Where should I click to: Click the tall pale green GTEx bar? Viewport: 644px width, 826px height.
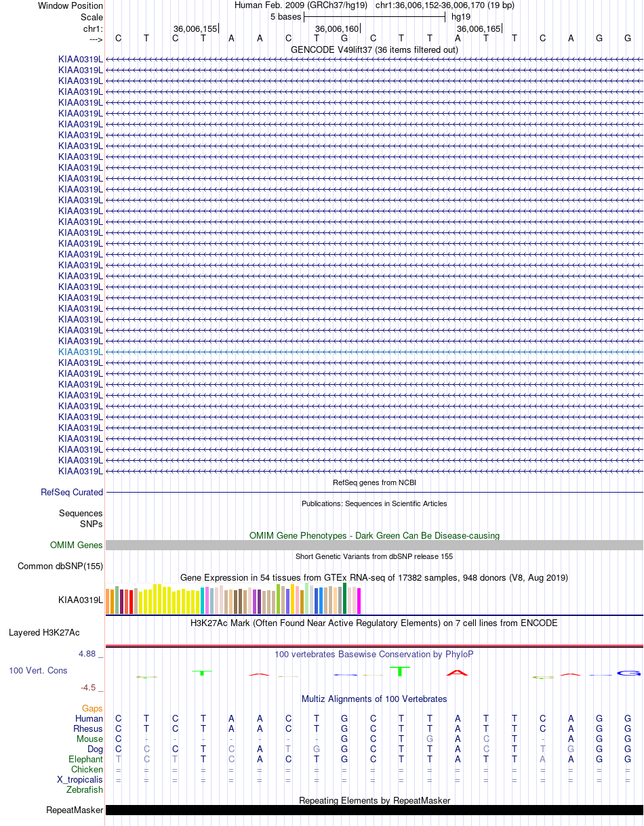(x=306, y=598)
